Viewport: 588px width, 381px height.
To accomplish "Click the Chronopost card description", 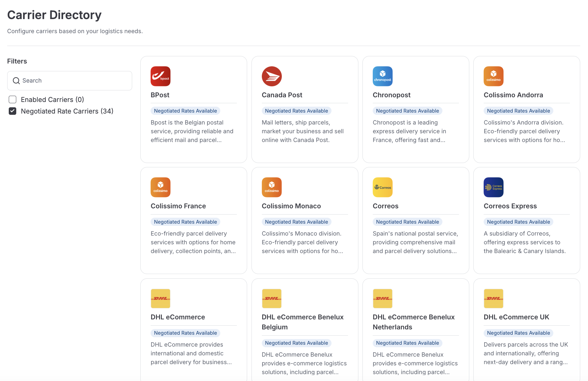I will (409, 131).
